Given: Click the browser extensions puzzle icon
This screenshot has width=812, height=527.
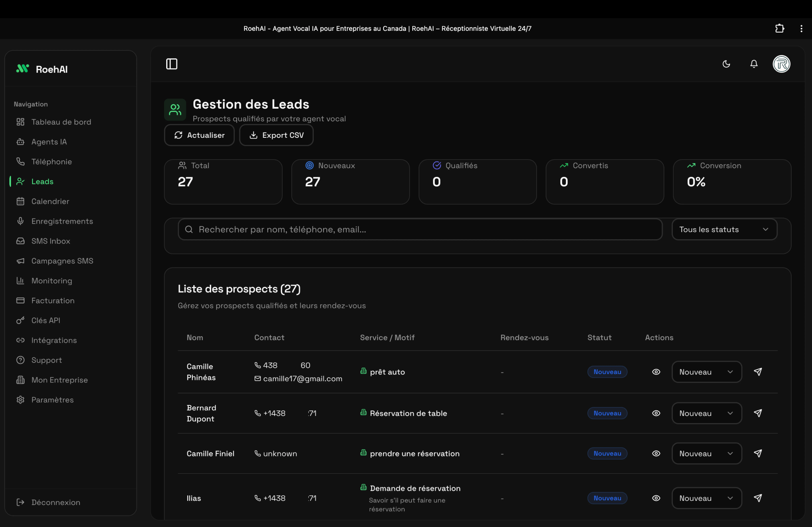Looking at the screenshot, I should (779, 28).
